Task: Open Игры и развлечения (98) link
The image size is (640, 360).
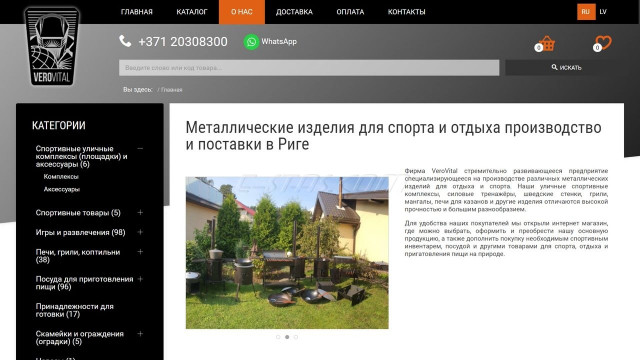Action: click(x=80, y=232)
